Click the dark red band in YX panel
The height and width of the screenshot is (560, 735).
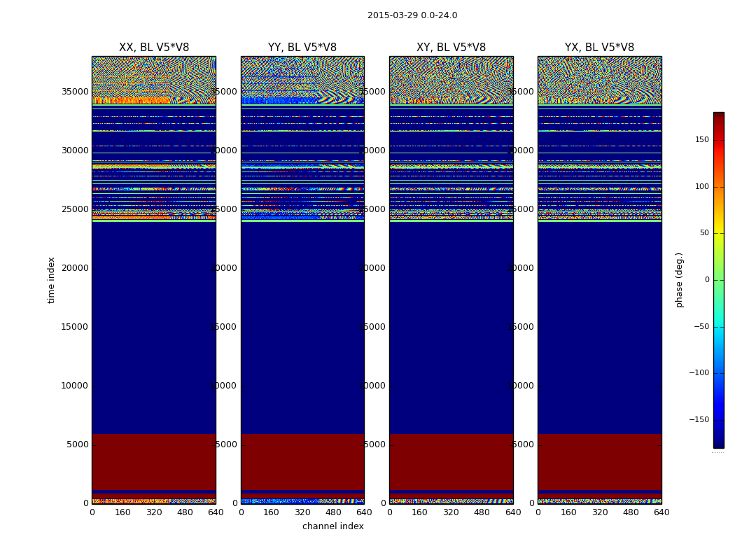(599, 461)
